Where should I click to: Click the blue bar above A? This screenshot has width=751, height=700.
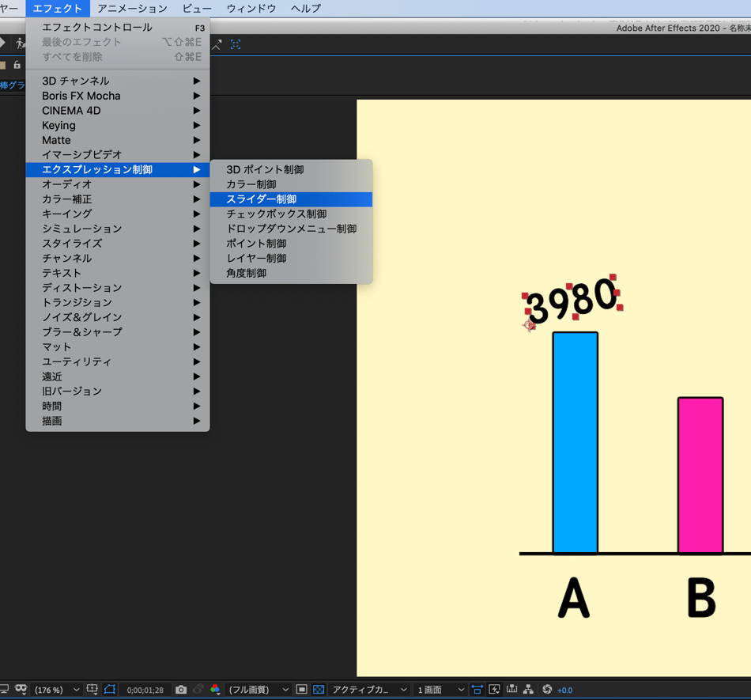tap(576, 443)
